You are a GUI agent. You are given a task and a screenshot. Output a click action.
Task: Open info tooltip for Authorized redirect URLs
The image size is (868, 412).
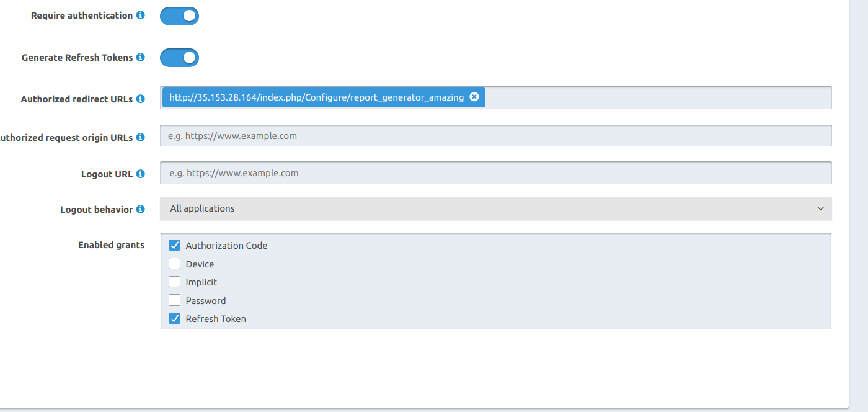[x=141, y=99]
